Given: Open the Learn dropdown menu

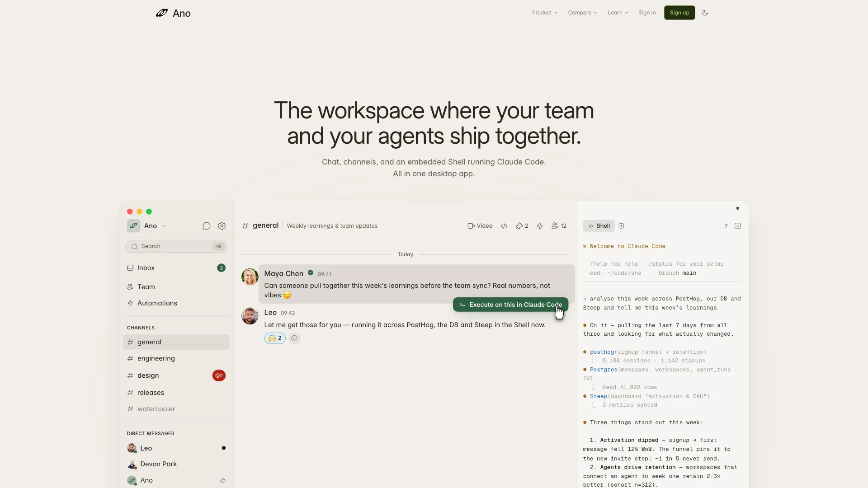Looking at the screenshot, I should click(x=618, y=13).
